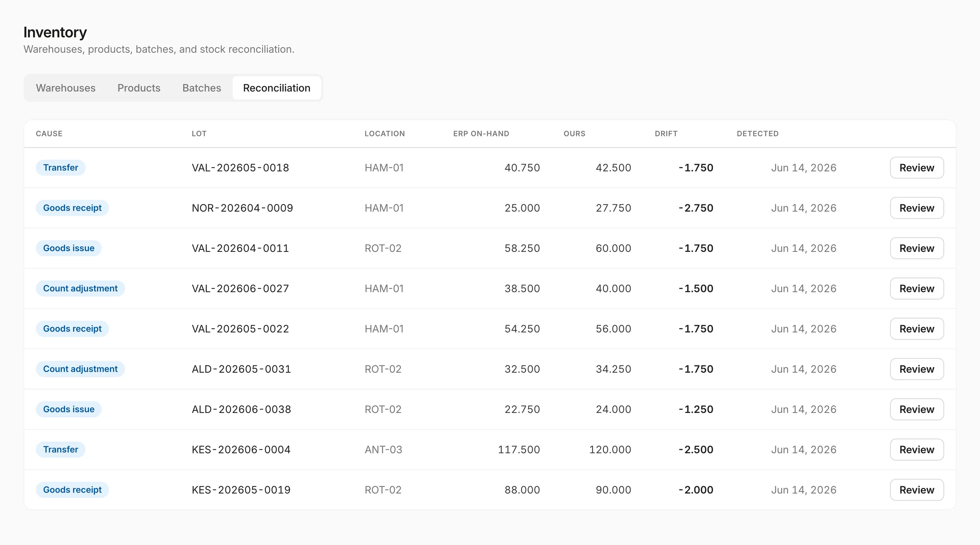Click Review for NOR-202604-0009
The height and width of the screenshot is (545, 980).
(x=917, y=208)
